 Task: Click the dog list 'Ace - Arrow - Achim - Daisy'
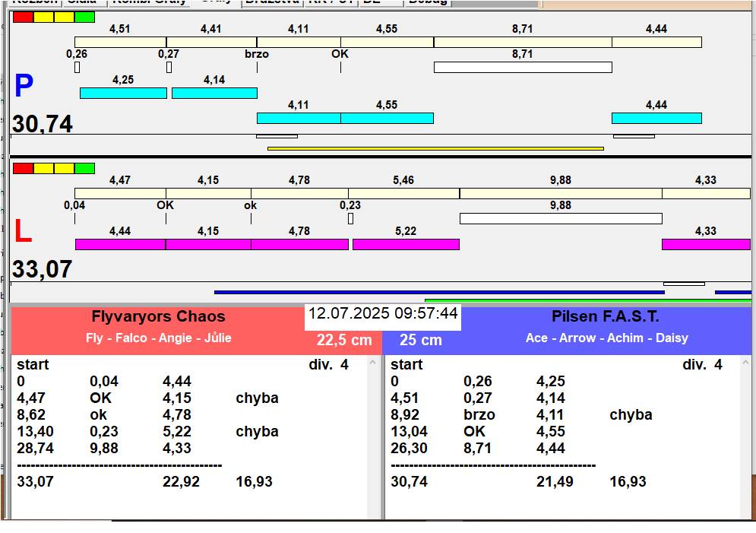tap(607, 338)
